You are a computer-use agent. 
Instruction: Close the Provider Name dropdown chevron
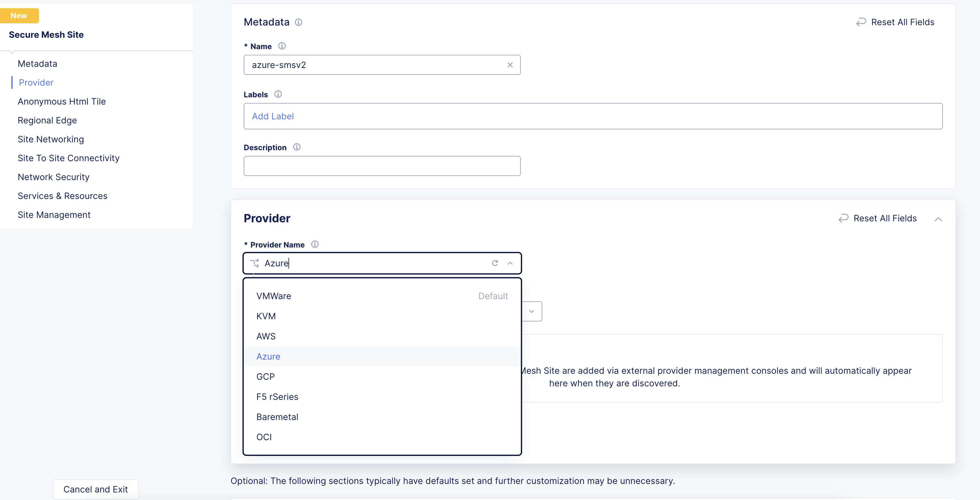(x=510, y=263)
